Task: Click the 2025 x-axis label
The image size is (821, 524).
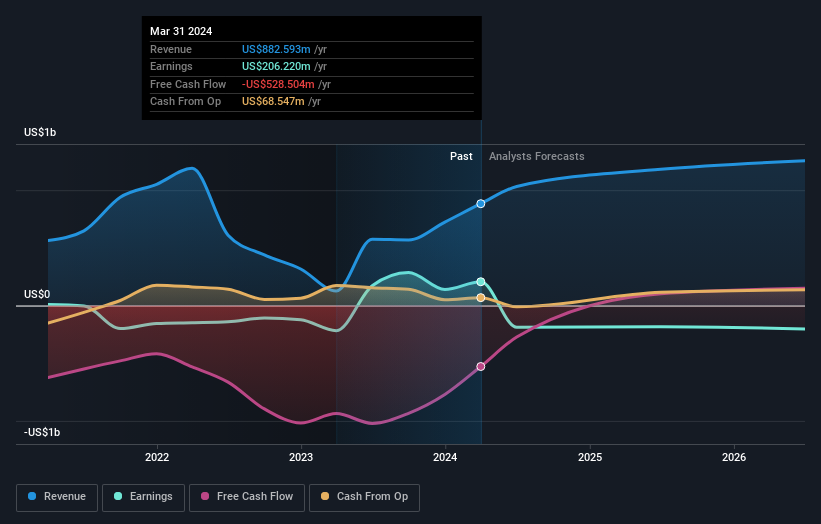Action: pos(590,457)
